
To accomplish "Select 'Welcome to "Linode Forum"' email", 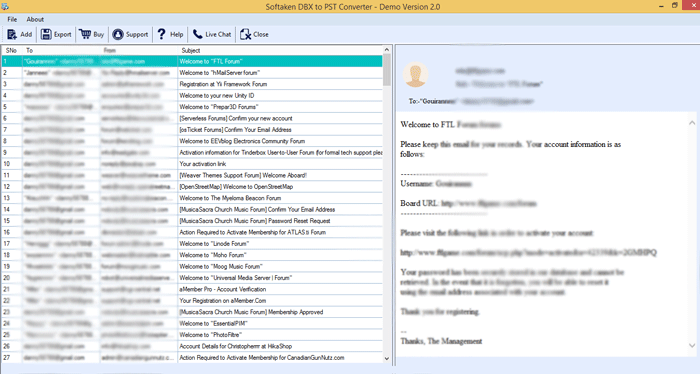I will [x=192, y=244].
